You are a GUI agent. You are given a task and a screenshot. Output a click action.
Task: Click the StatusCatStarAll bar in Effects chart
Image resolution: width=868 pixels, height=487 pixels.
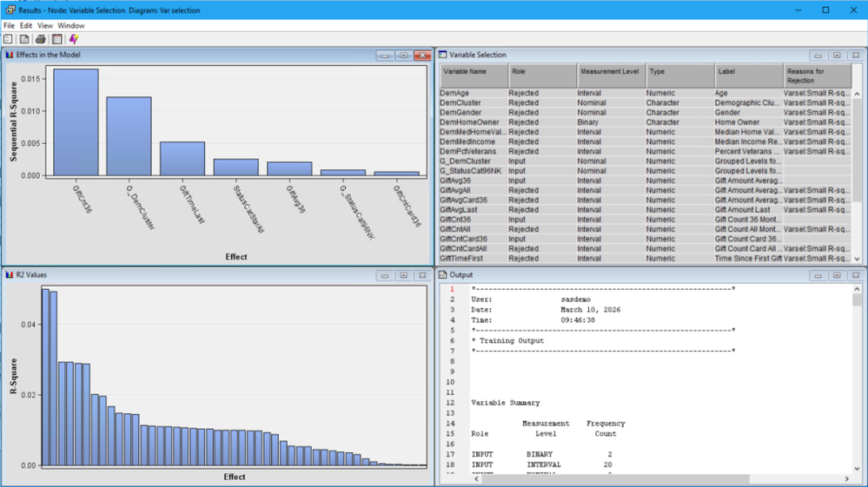click(235, 168)
